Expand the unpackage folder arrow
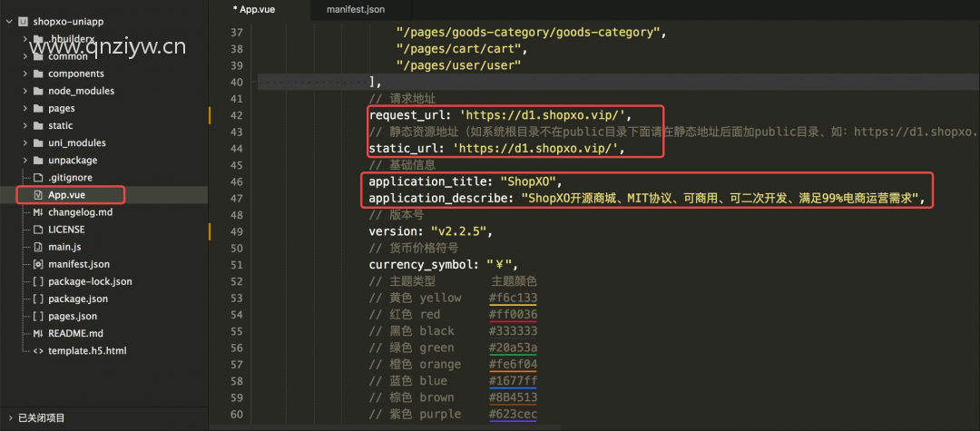This screenshot has height=431, width=980. [x=25, y=161]
